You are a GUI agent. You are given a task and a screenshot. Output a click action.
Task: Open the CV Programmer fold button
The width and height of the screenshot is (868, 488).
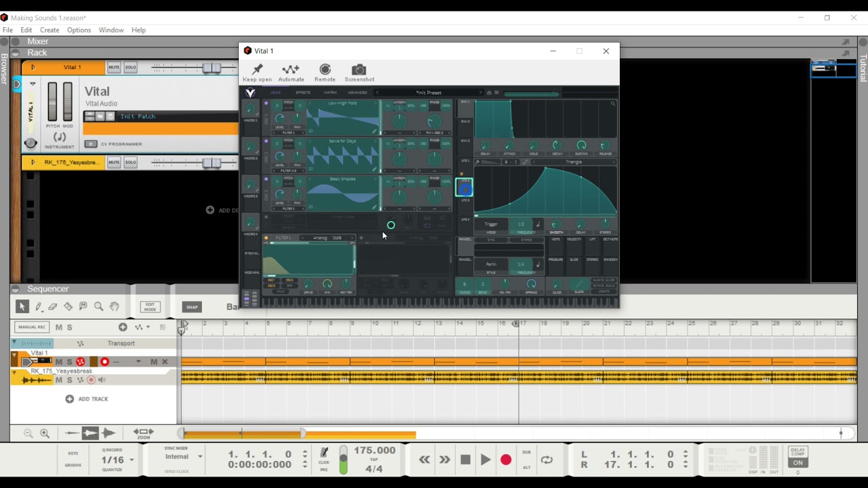[x=91, y=144]
